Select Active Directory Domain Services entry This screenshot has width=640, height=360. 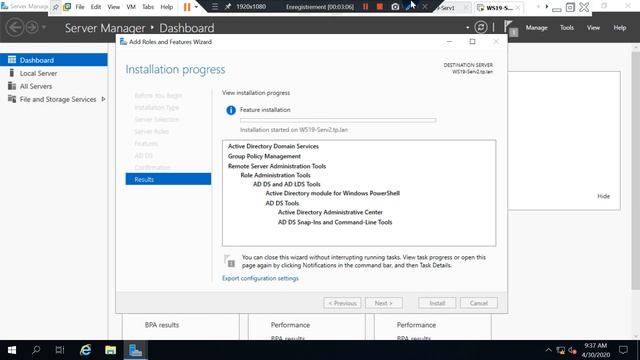tap(273, 146)
